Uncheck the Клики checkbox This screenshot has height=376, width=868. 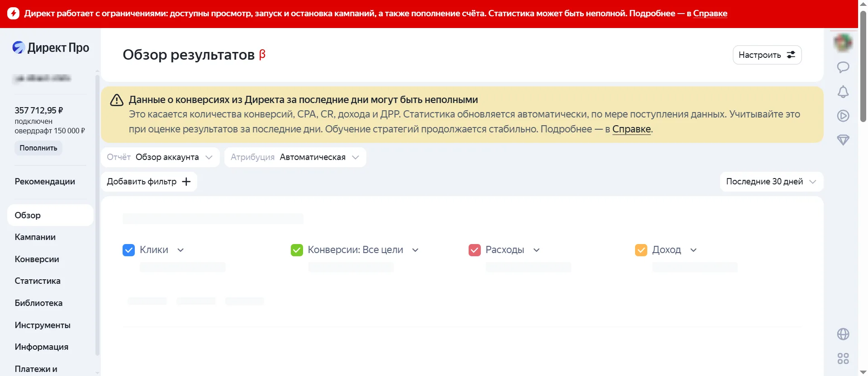129,250
